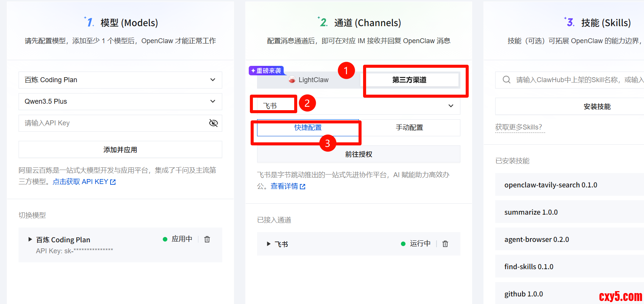This screenshot has height=304, width=644.
Task: Select the find-skills 0.1.0 skill
Action: tap(569, 267)
